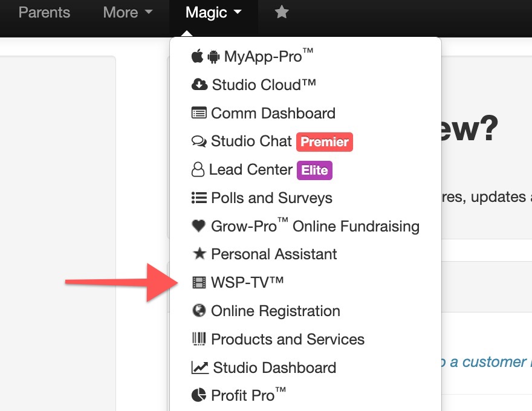
Task: Collapse the Magic dropdown in navbar
Action: [213, 13]
